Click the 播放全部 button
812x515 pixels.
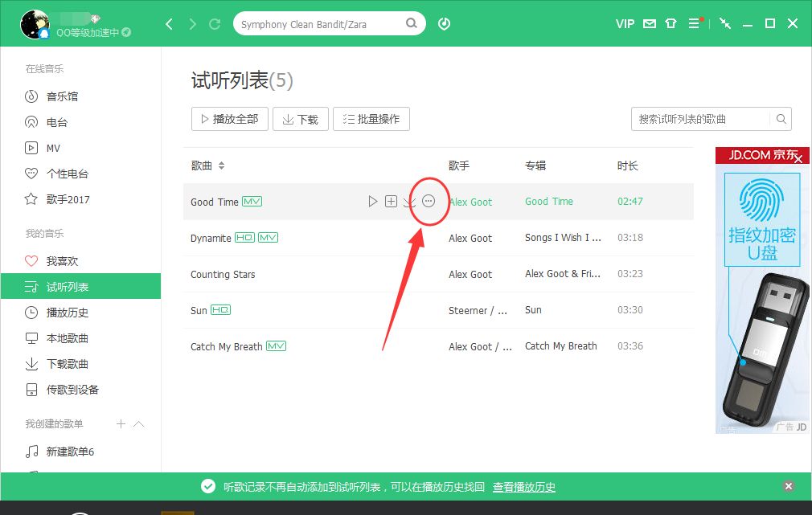tap(228, 119)
